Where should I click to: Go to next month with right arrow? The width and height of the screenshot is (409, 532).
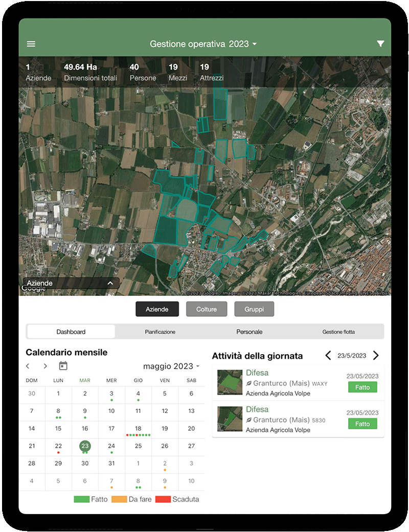(x=46, y=366)
